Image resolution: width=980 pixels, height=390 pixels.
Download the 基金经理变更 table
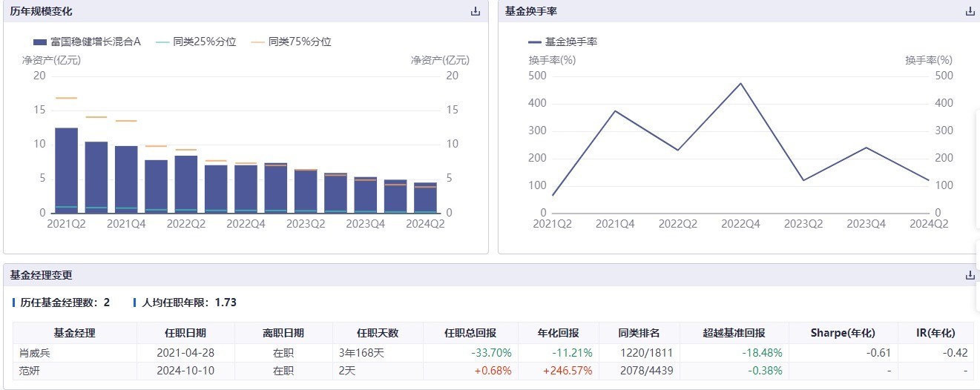970,275
